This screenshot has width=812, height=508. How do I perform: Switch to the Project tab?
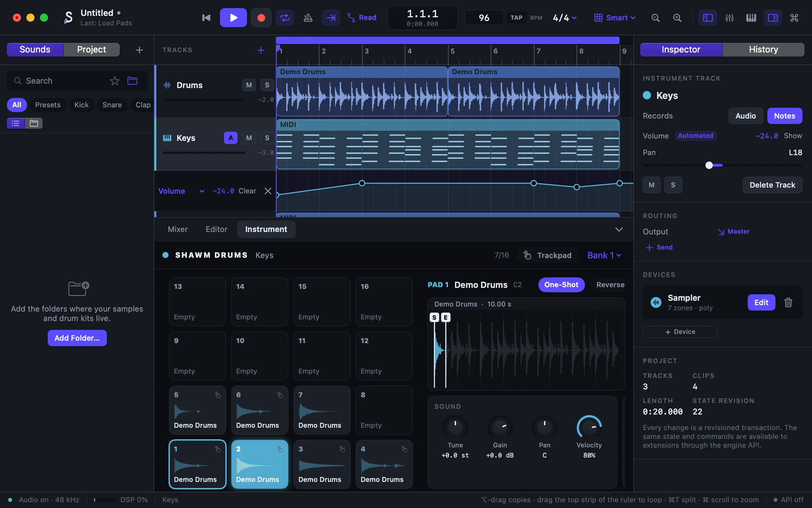(91, 49)
